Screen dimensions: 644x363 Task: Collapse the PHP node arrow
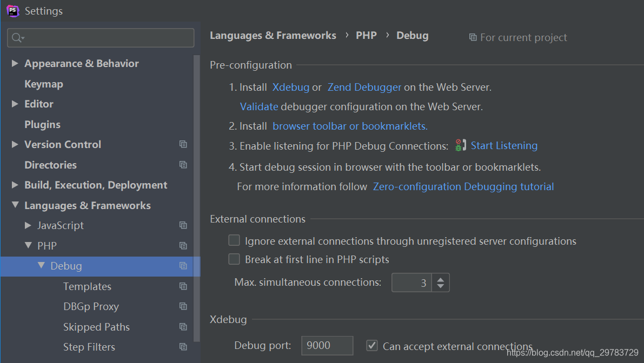click(28, 245)
